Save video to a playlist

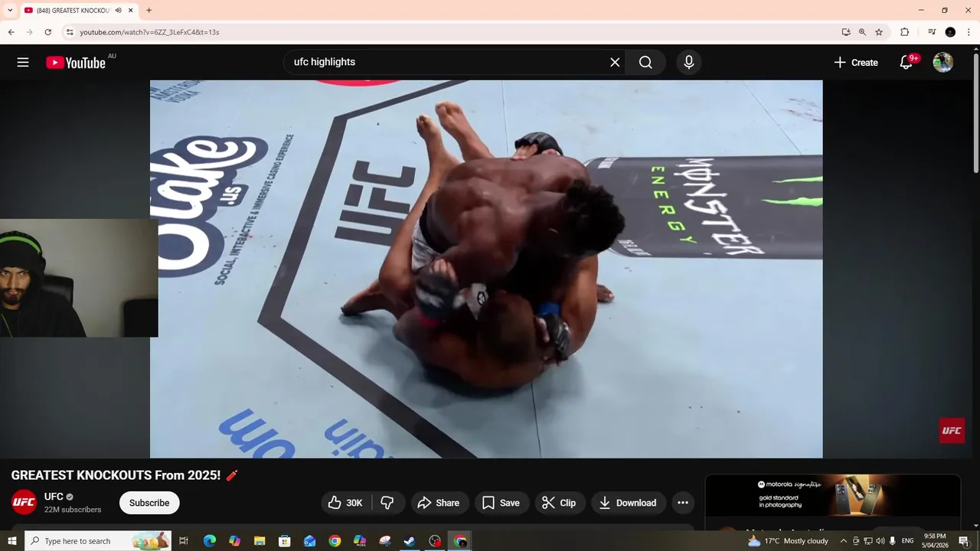501,503
